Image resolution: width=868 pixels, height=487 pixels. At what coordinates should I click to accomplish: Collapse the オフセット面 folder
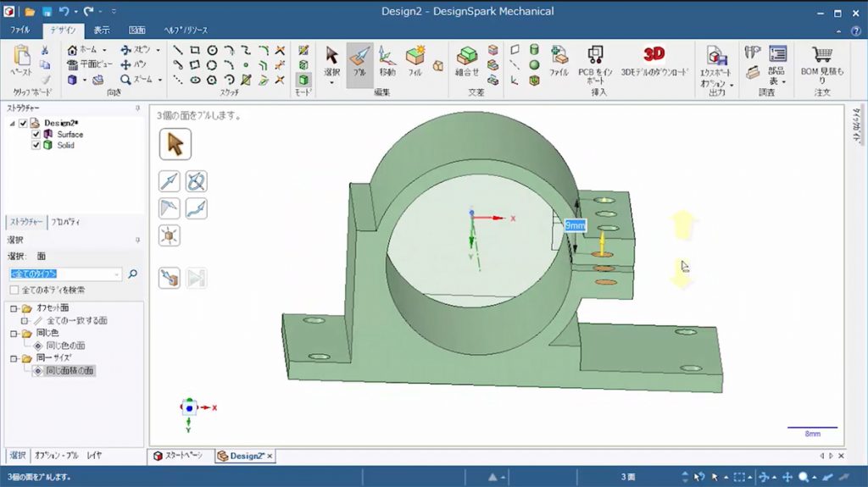[14, 308]
